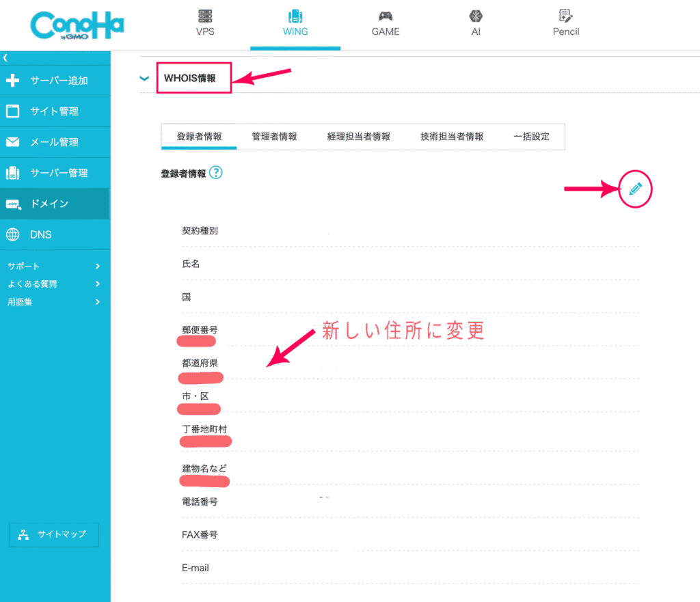Open the 技術担当者情報 tab

(x=451, y=137)
